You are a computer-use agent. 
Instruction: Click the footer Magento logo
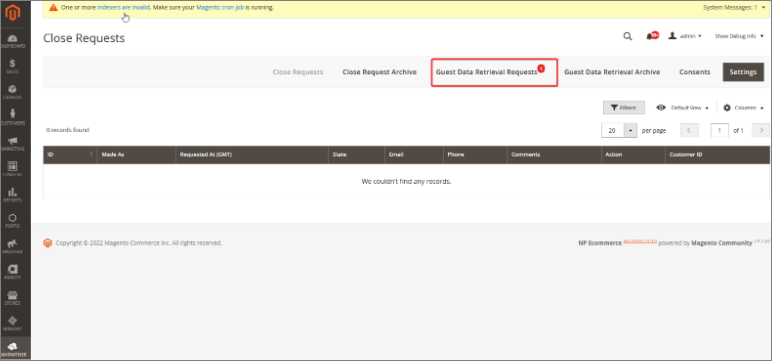[48, 243]
